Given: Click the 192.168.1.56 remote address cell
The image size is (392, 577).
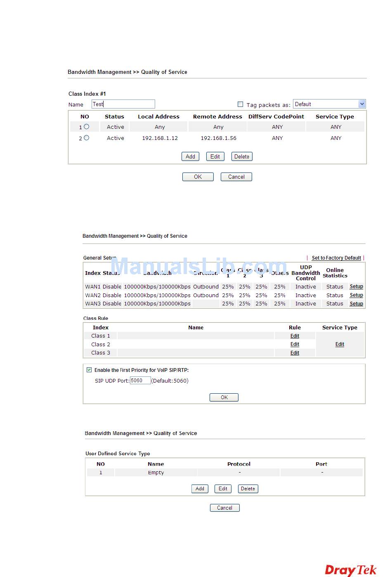Looking at the screenshot, I should [x=218, y=138].
